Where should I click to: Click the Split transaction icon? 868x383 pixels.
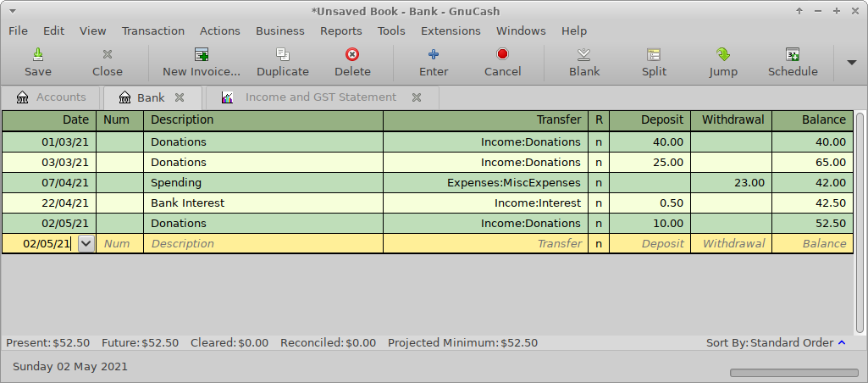(654, 54)
